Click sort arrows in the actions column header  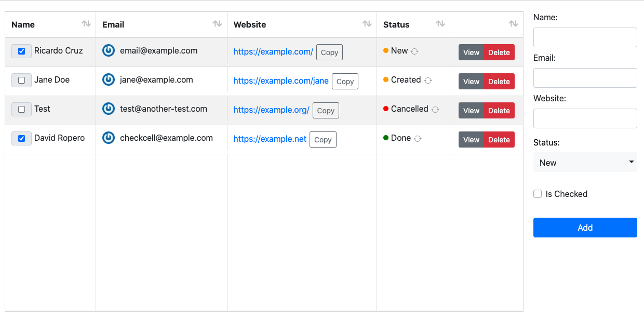(513, 24)
